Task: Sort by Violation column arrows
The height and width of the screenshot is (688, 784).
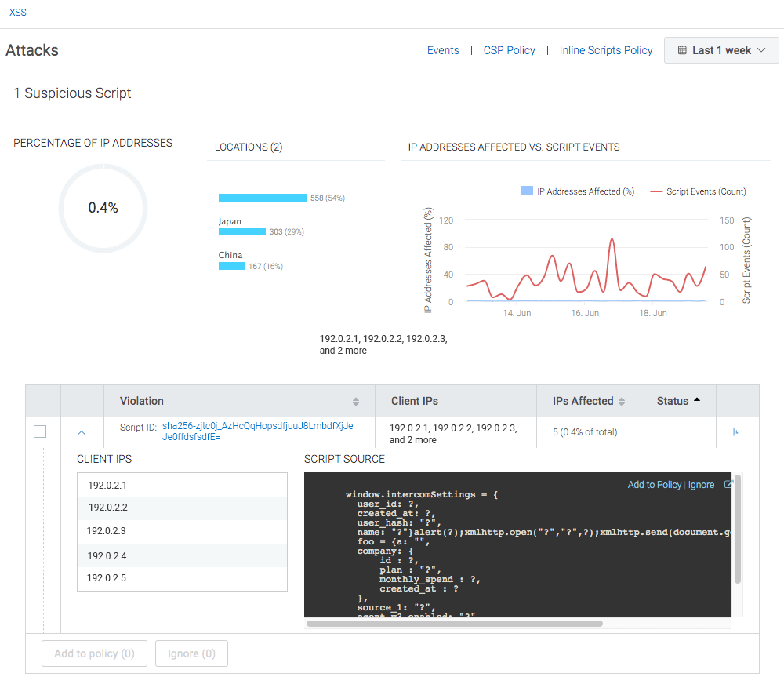Action: 355,402
